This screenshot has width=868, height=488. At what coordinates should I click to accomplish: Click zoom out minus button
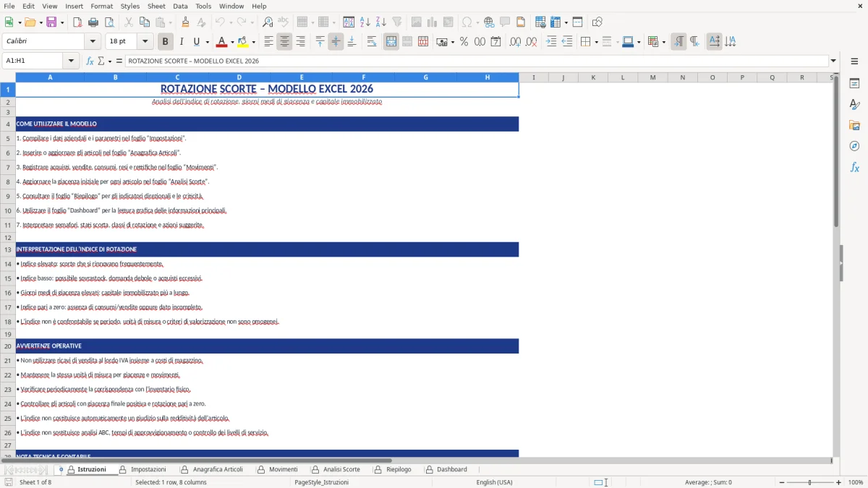pos(781,482)
